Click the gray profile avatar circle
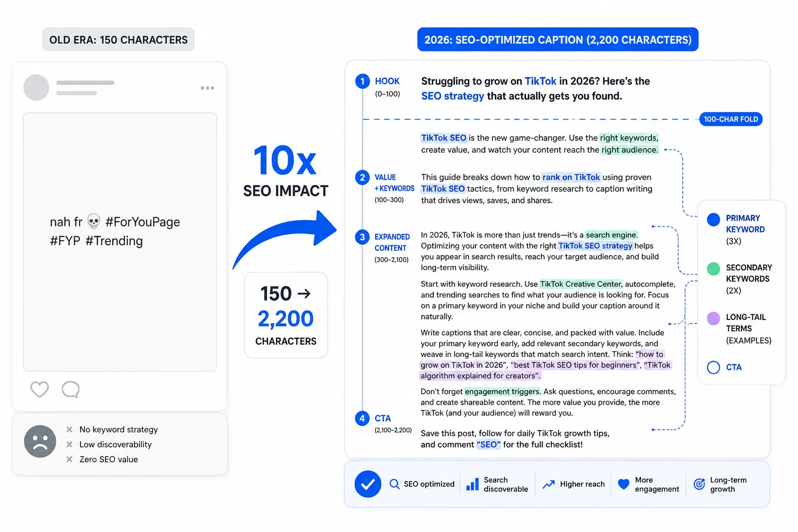 click(36, 87)
